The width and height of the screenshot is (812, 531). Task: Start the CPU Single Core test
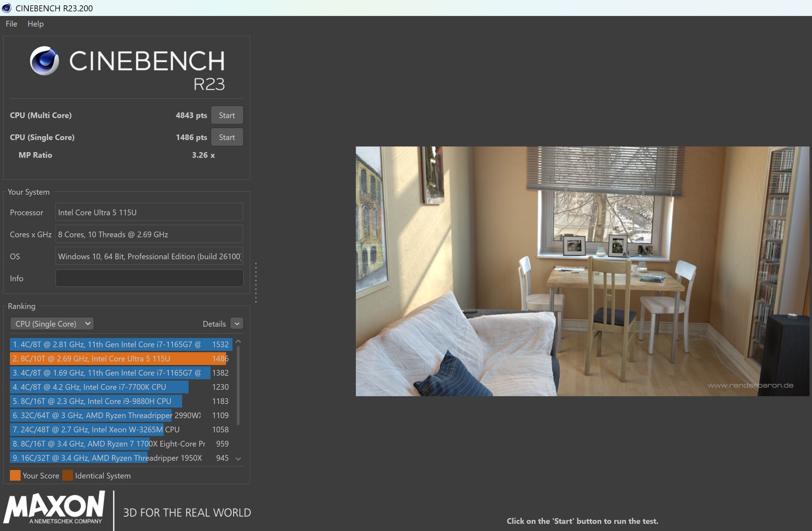(x=227, y=137)
